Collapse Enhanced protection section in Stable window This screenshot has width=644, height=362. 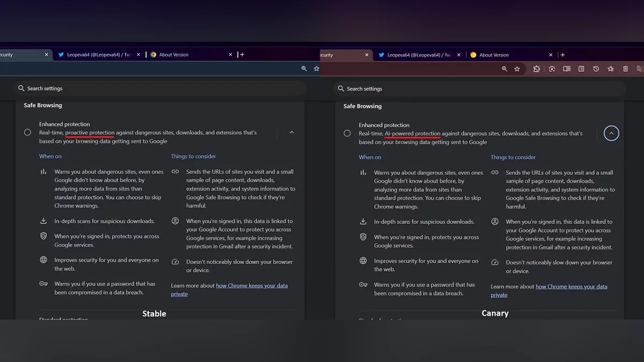(x=291, y=132)
